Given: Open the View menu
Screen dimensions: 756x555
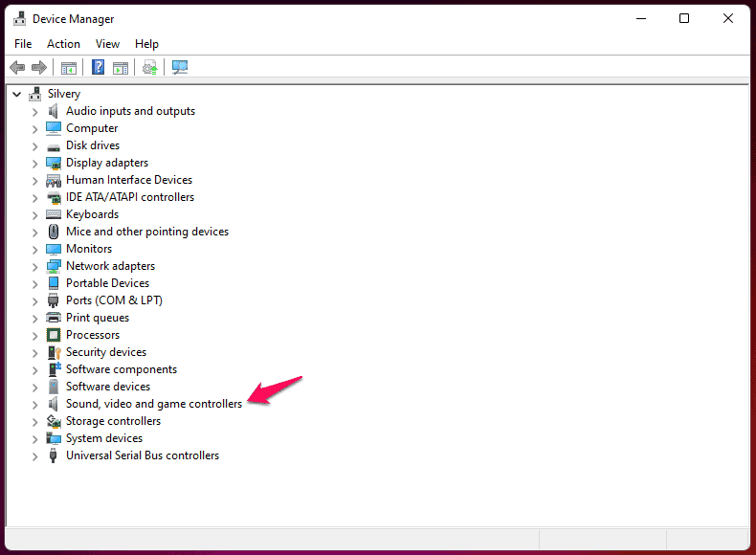Looking at the screenshot, I should click(x=107, y=44).
